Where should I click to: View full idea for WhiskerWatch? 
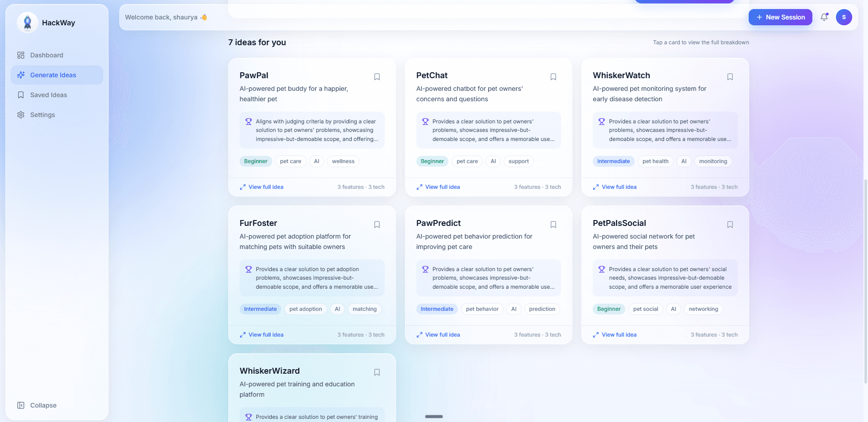pyautogui.click(x=615, y=187)
